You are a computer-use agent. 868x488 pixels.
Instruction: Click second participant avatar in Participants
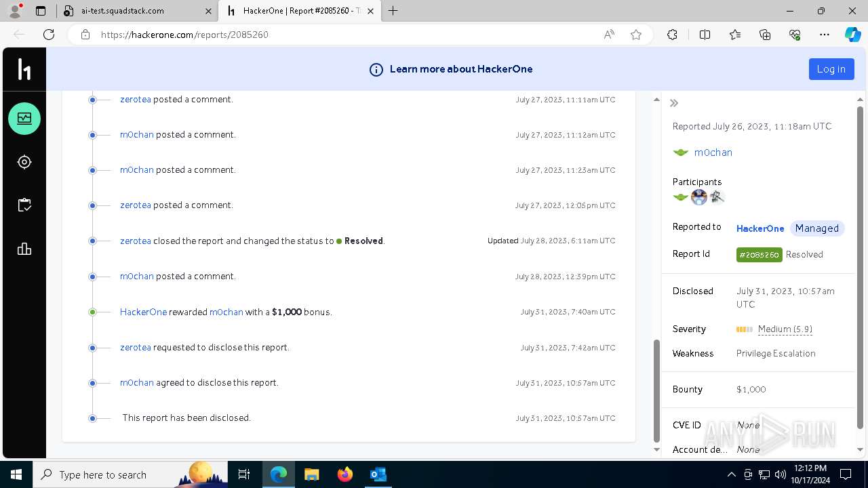tap(699, 197)
